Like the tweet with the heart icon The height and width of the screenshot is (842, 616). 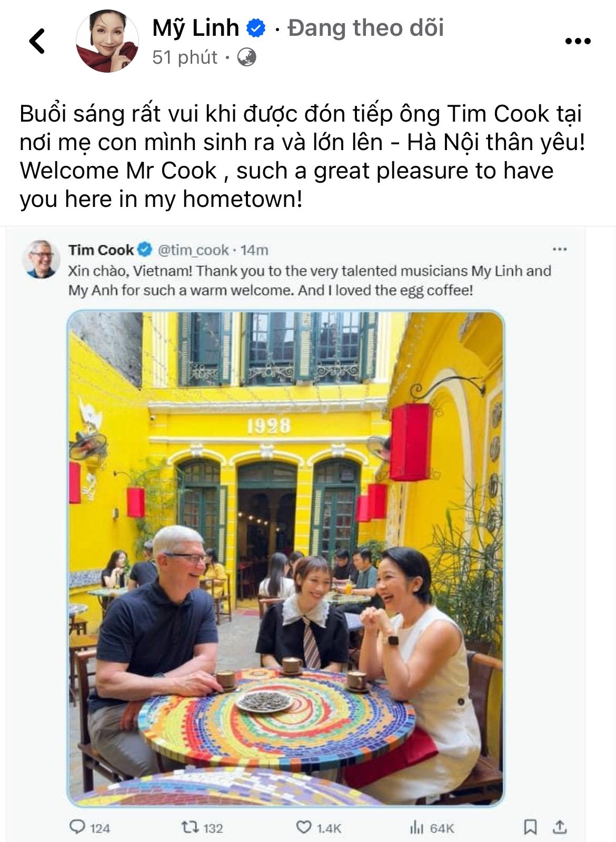304,827
